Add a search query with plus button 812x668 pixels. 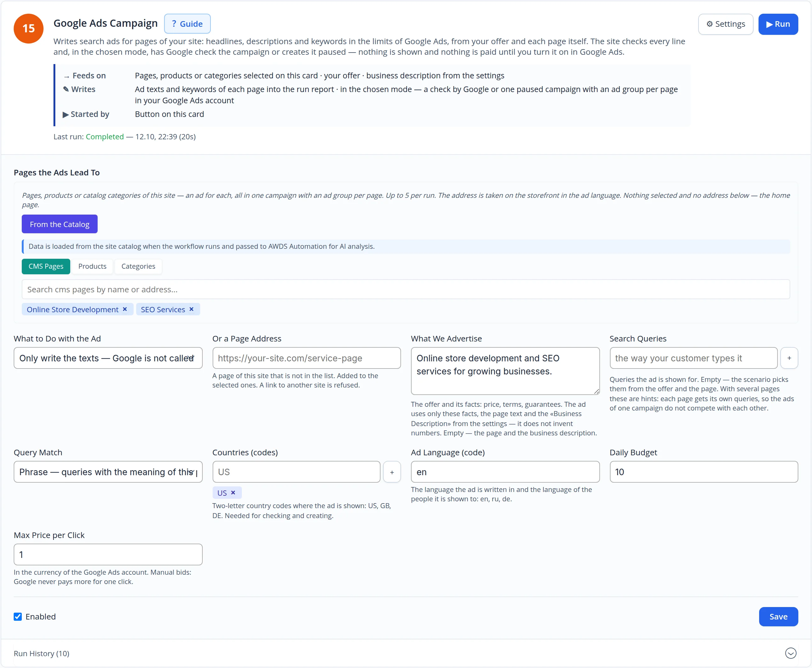point(789,358)
